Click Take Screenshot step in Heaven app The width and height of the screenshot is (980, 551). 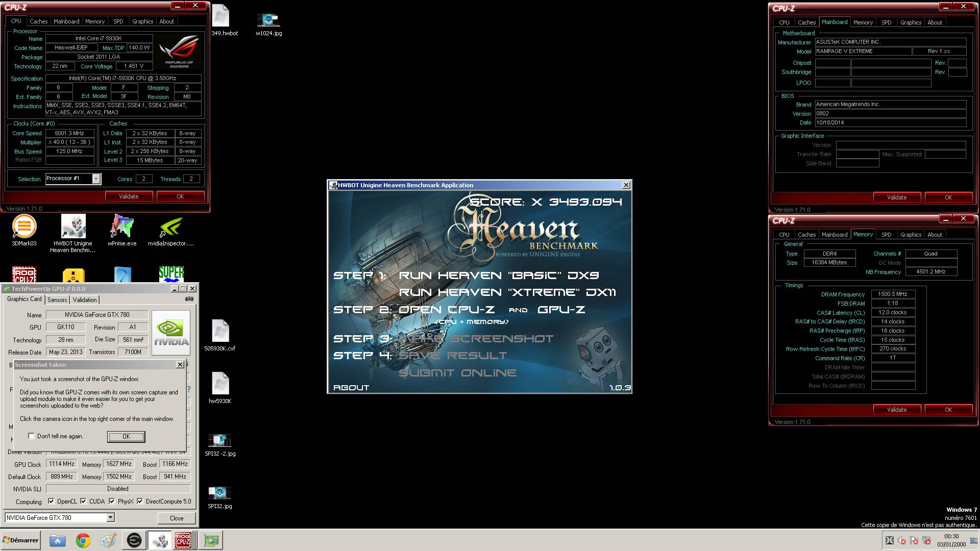point(476,339)
